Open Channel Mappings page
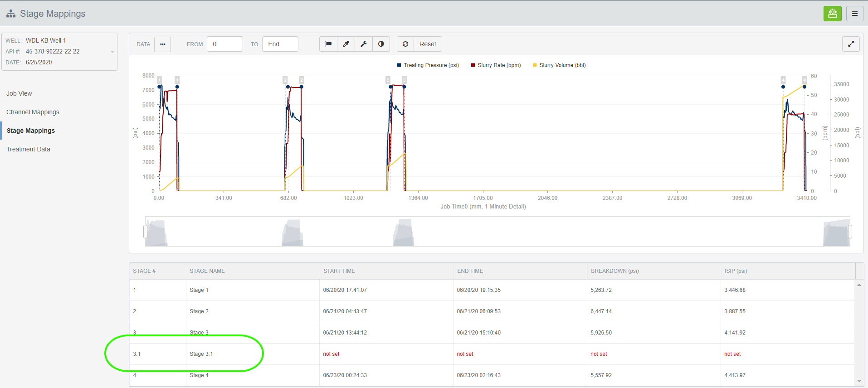868x388 pixels. tap(33, 112)
